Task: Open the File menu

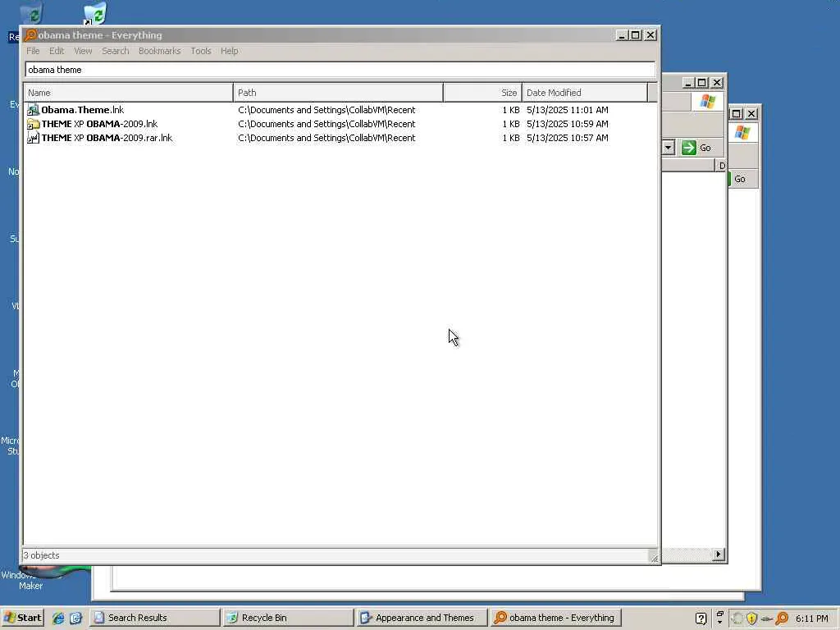Action: coord(33,51)
